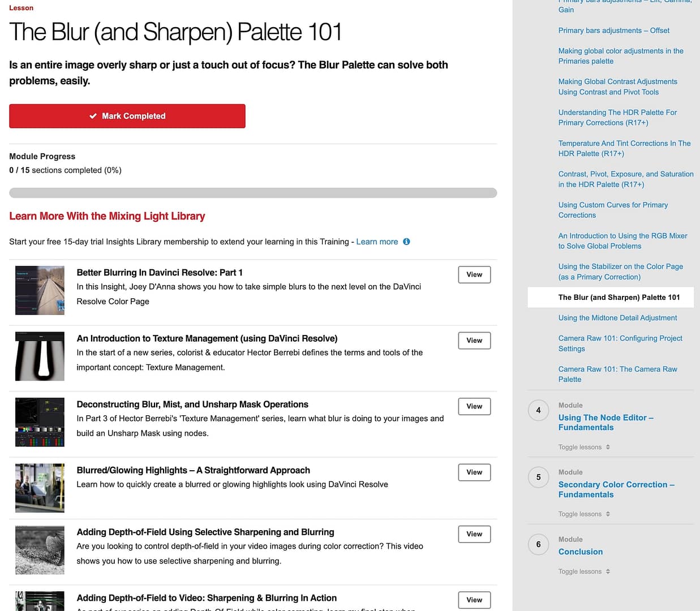Open Contrast, Pivot, Exposure, and Saturation lesson
The image size is (700, 611).
[626, 179]
